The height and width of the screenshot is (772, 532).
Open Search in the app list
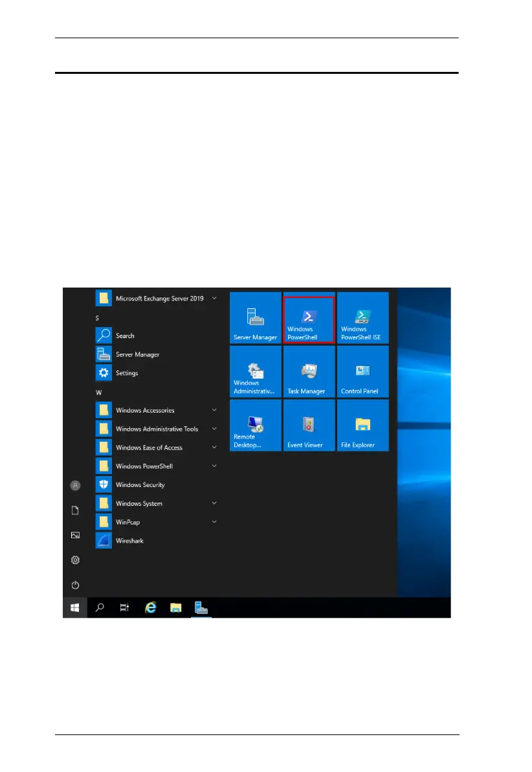coord(157,335)
